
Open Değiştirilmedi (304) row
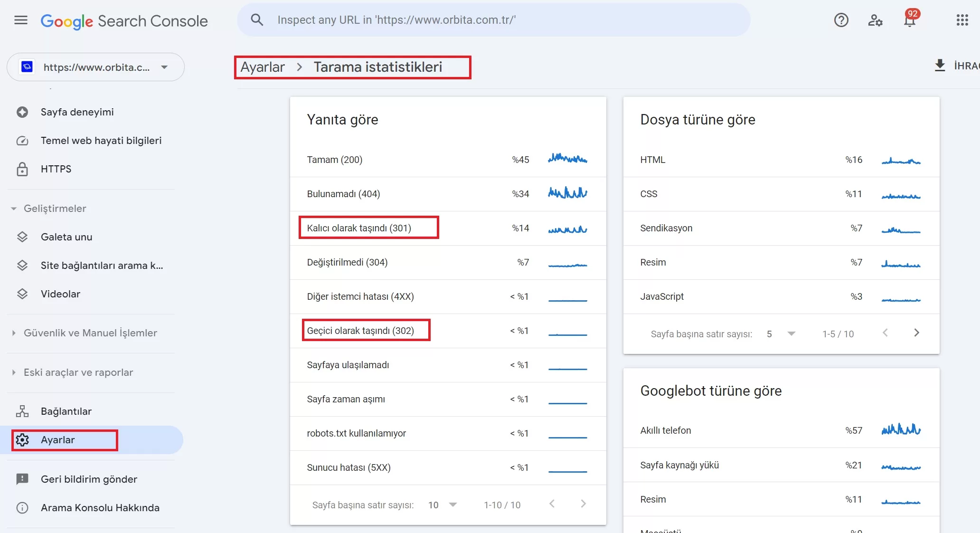(448, 262)
